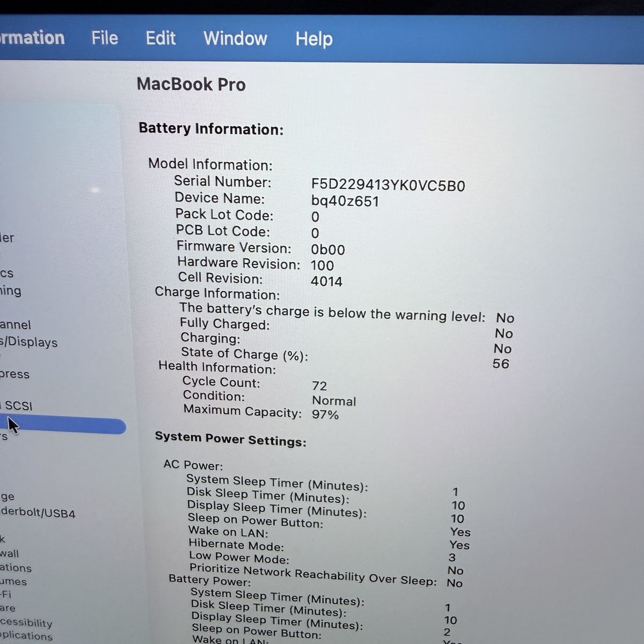
Task: Select Accessibility in the sidebar
Action: click(x=26, y=623)
